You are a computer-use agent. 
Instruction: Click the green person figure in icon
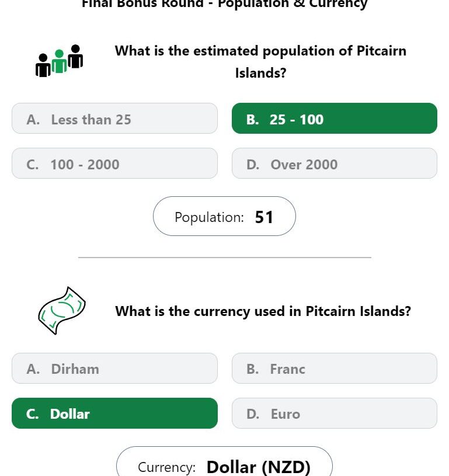tap(59, 61)
